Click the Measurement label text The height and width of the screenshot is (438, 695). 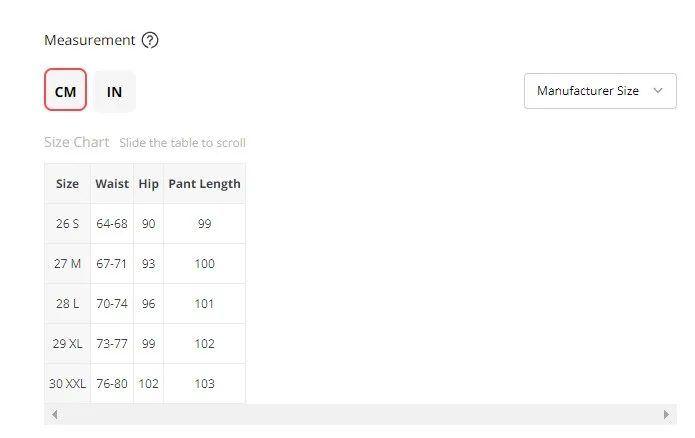(x=89, y=41)
